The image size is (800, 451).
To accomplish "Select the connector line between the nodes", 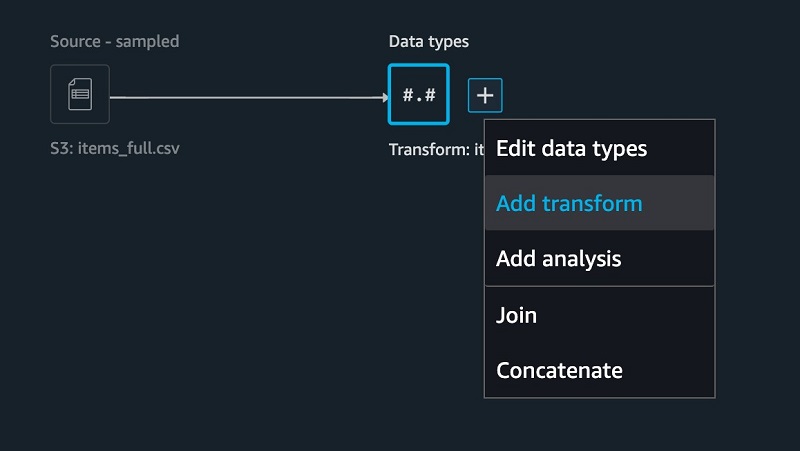I will coord(246,97).
